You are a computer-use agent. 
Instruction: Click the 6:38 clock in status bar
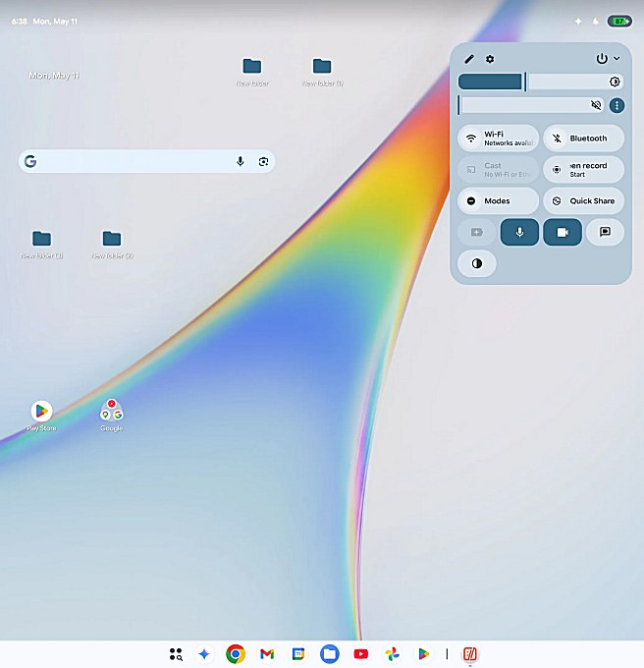coord(20,22)
